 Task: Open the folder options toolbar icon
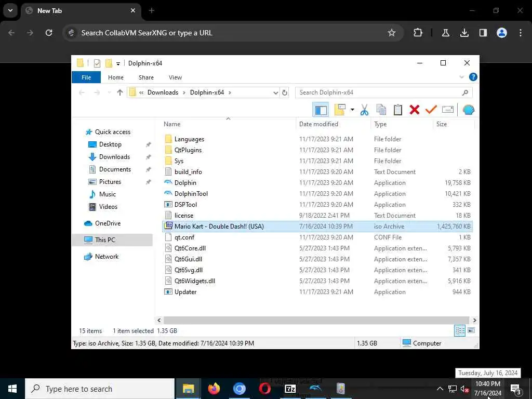point(340,110)
